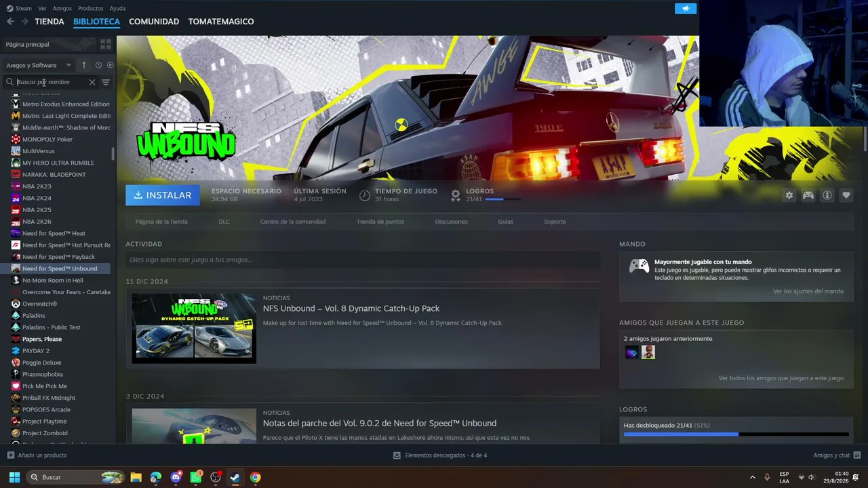
Task: Go back with the navigation back arrow
Action: coord(10,22)
